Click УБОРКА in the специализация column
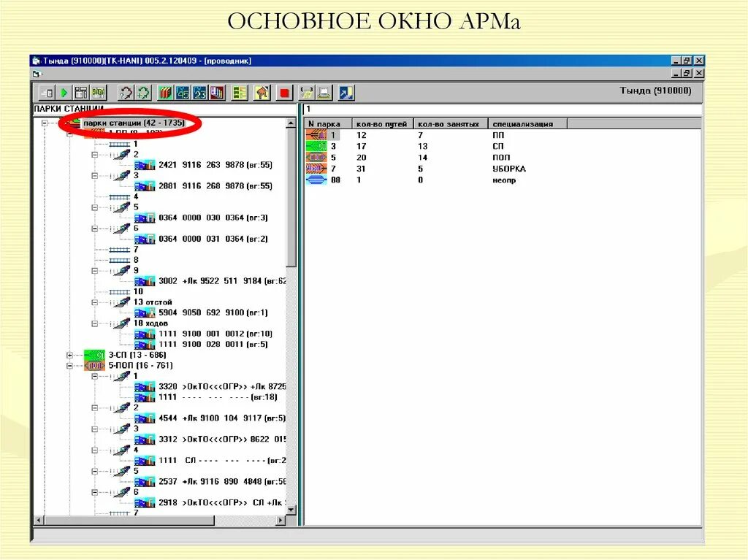Image resolution: width=748 pixels, height=560 pixels. coord(509,169)
